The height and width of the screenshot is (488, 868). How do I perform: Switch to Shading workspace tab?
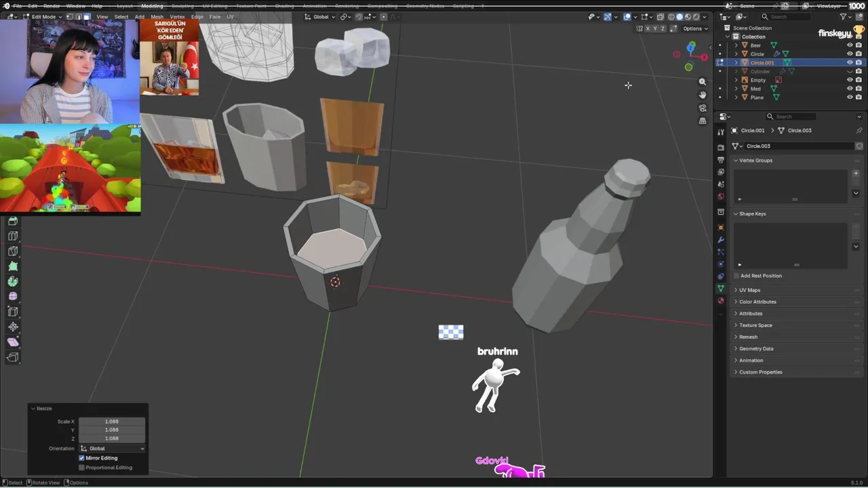[x=285, y=6]
